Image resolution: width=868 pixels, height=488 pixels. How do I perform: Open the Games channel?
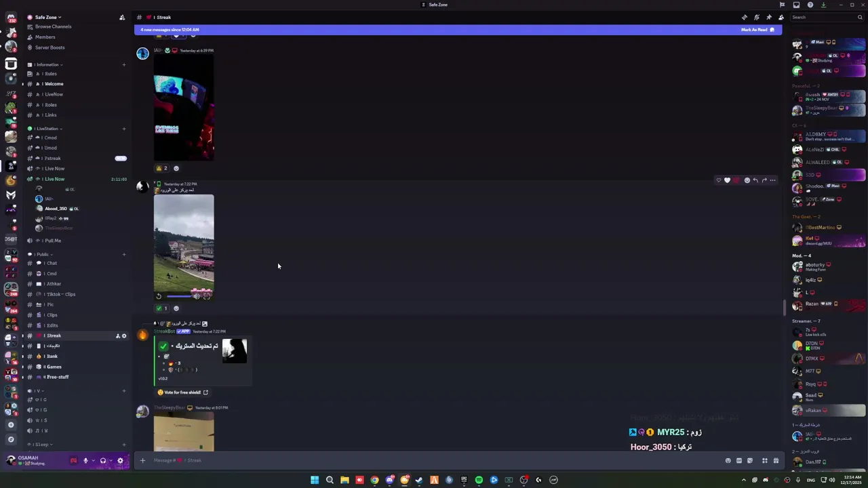pyautogui.click(x=75, y=367)
